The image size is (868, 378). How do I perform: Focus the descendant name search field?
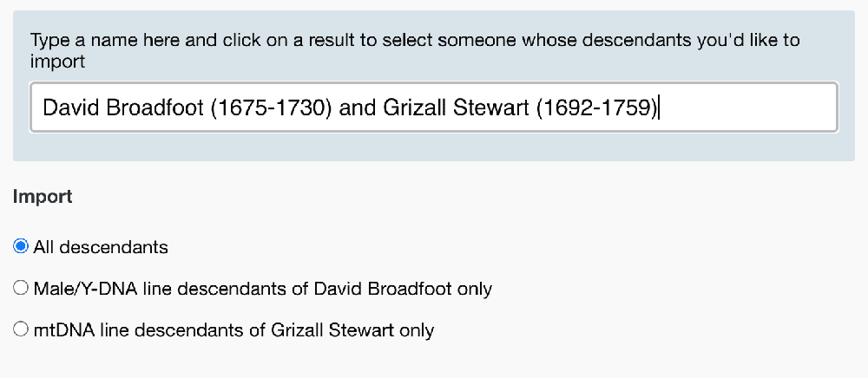click(x=434, y=108)
